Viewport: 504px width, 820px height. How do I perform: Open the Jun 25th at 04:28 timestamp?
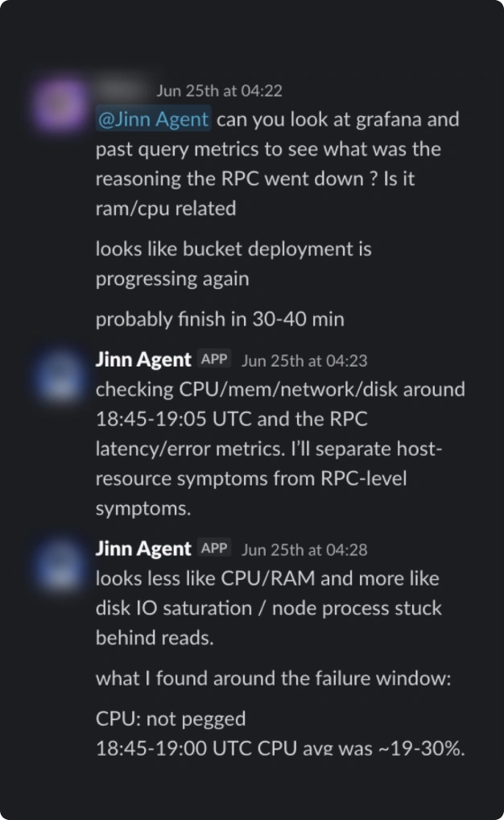(304, 550)
